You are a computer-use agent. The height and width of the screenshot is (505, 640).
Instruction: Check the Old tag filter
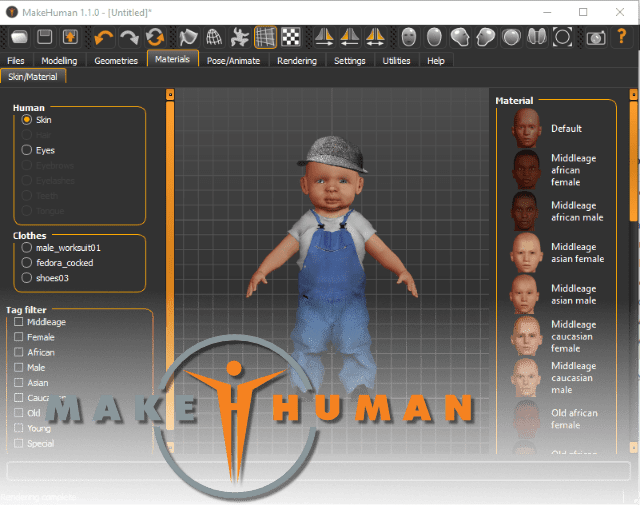pos(18,413)
